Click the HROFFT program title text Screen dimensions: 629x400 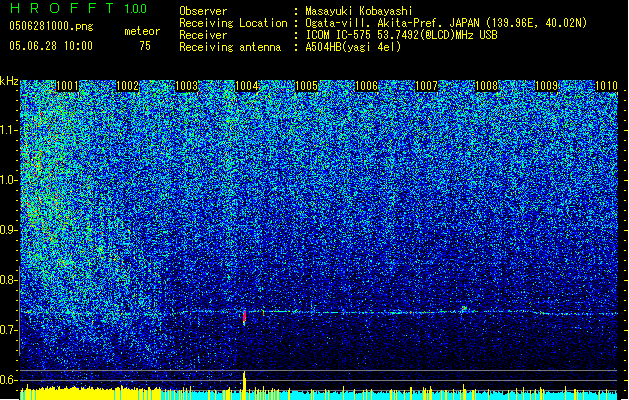pos(62,8)
